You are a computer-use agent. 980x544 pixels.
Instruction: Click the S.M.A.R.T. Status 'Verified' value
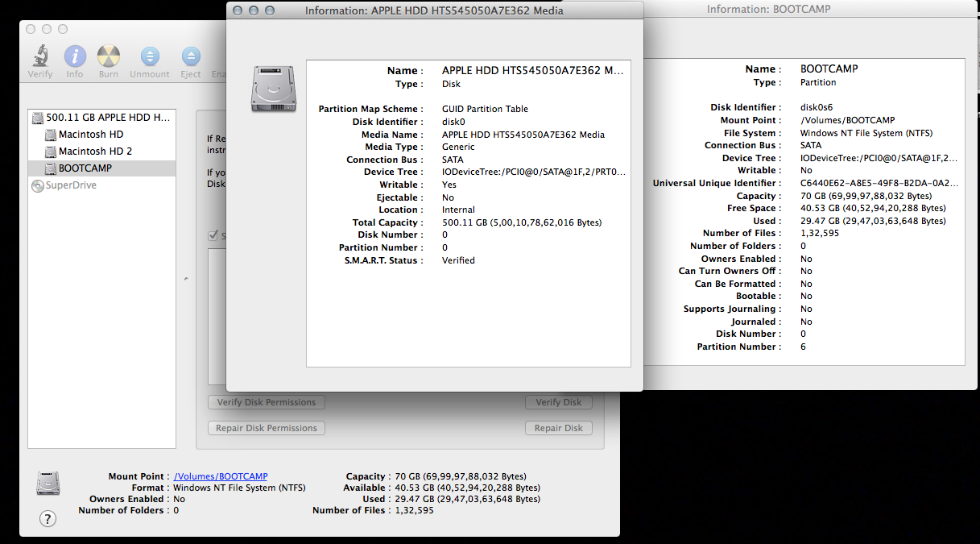458,260
